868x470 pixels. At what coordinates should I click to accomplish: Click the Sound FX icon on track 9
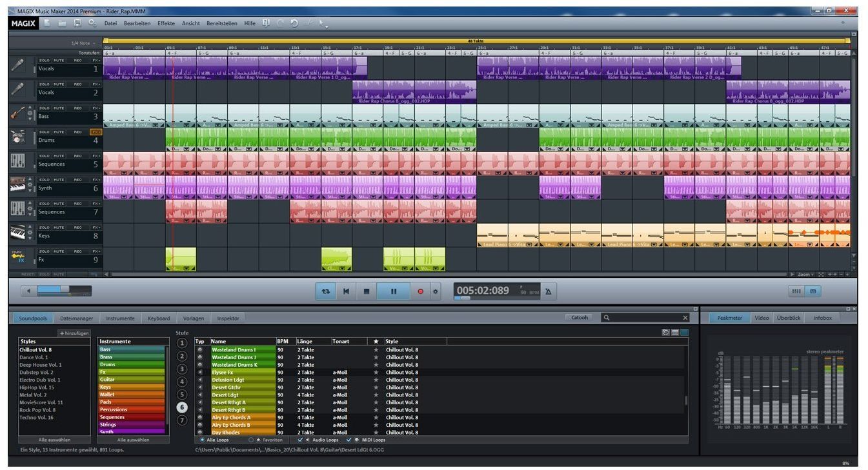click(x=17, y=257)
